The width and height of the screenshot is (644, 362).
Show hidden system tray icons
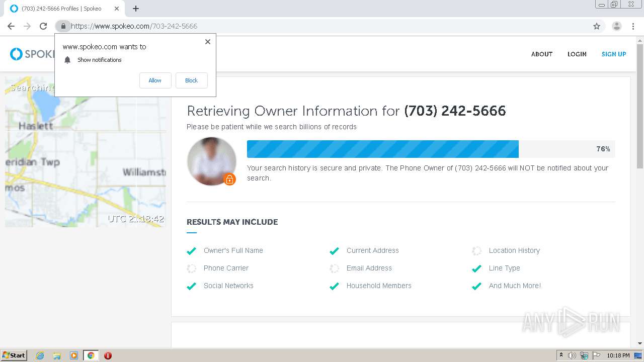click(x=561, y=355)
